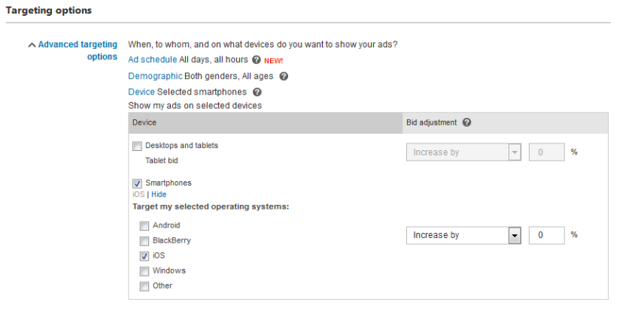644x320 pixels.
Task: Uncheck the iOS operating system checkbox
Action: (x=144, y=256)
